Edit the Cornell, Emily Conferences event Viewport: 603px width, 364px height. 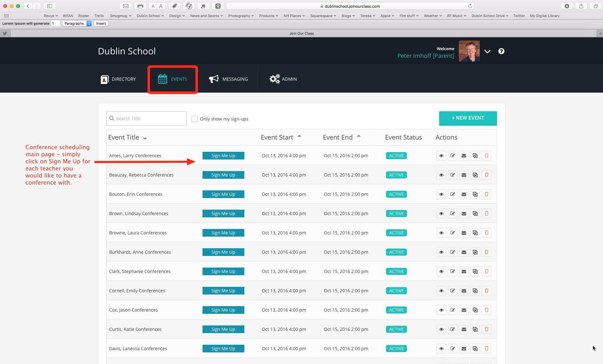coord(453,291)
